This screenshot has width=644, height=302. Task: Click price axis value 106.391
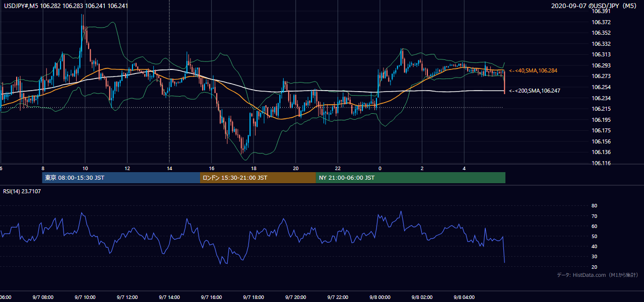point(601,11)
